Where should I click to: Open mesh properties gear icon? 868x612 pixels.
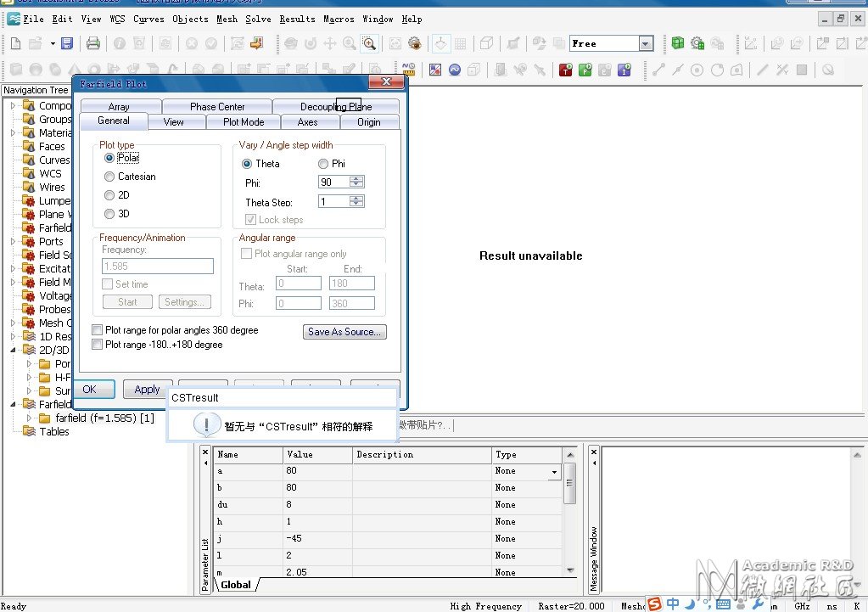click(697, 43)
